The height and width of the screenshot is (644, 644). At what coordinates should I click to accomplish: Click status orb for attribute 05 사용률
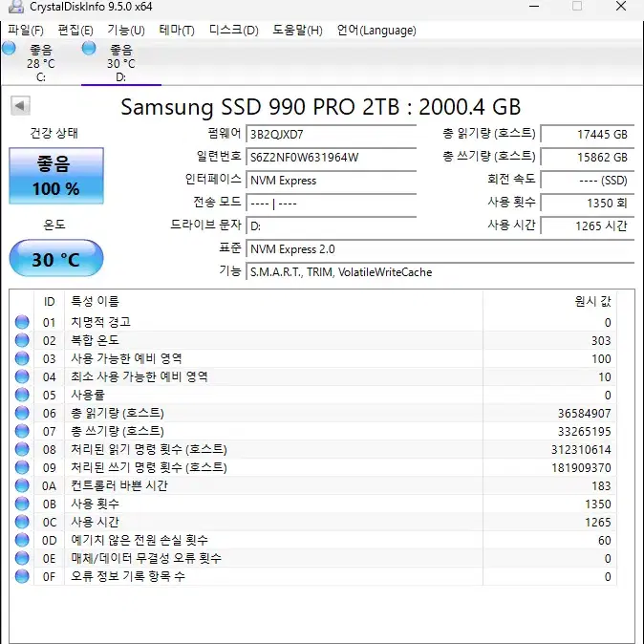(22, 395)
